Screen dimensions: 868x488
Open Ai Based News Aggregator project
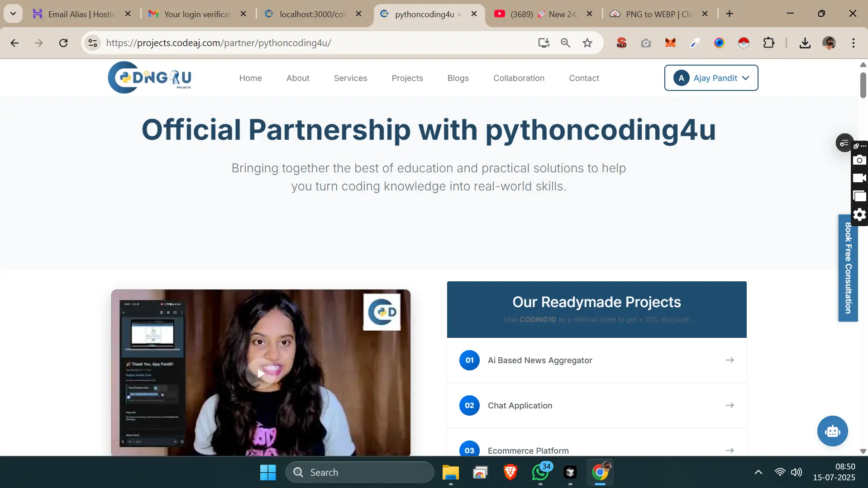[x=596, y=360]
